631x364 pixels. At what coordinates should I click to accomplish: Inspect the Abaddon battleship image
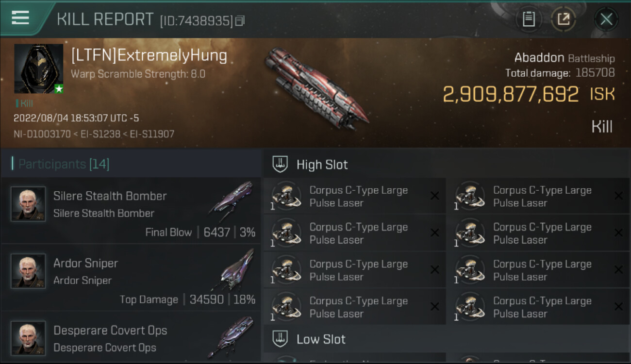coord(316,87)
